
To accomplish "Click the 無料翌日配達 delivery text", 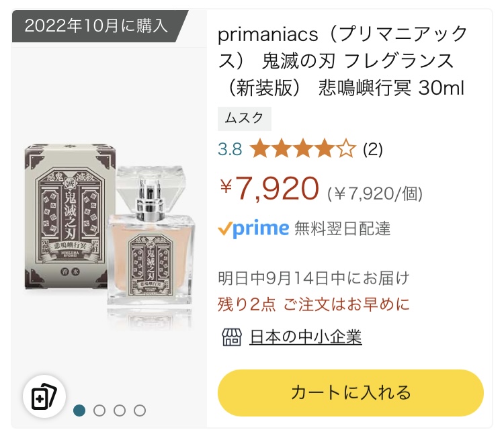I will click(x=343, y=228).
